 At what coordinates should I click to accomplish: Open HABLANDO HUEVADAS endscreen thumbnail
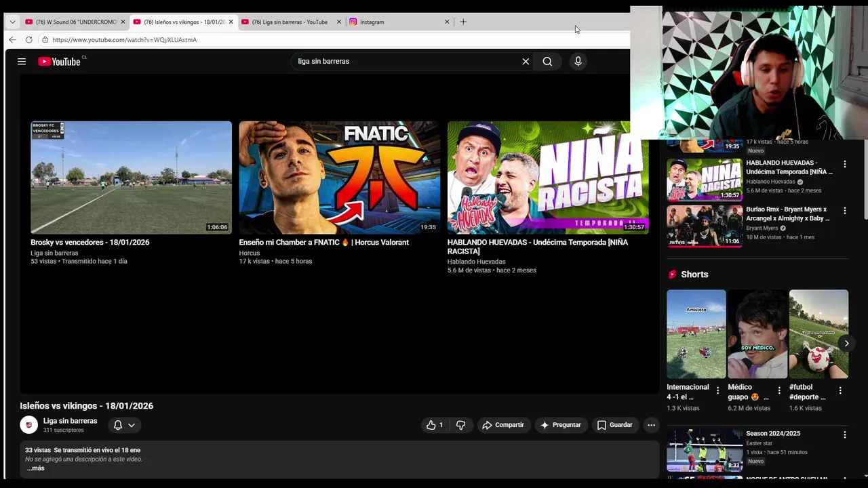tap(548, 178)
